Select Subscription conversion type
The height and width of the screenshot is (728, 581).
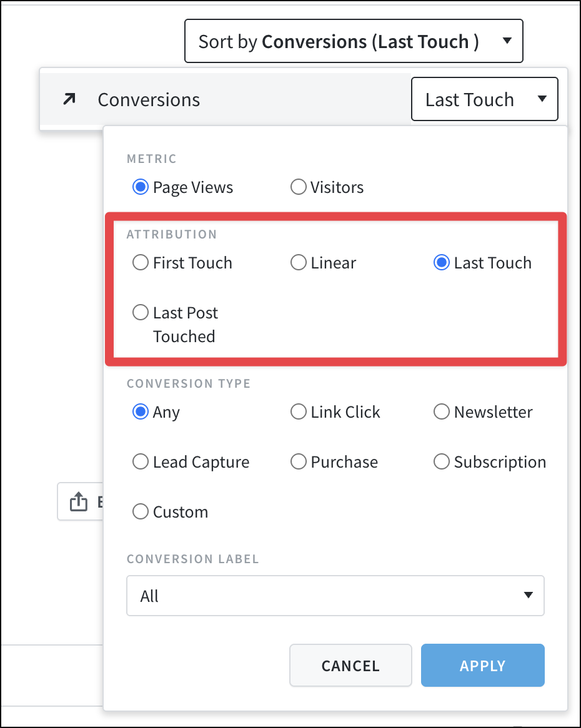tap(441, 461)
